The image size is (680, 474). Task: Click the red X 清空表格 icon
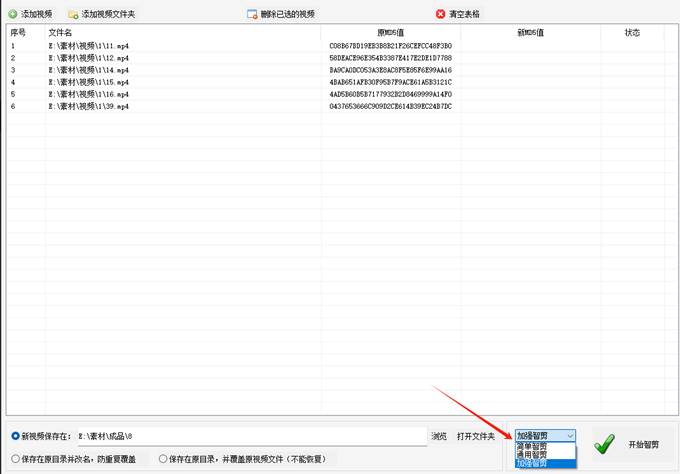440,14
